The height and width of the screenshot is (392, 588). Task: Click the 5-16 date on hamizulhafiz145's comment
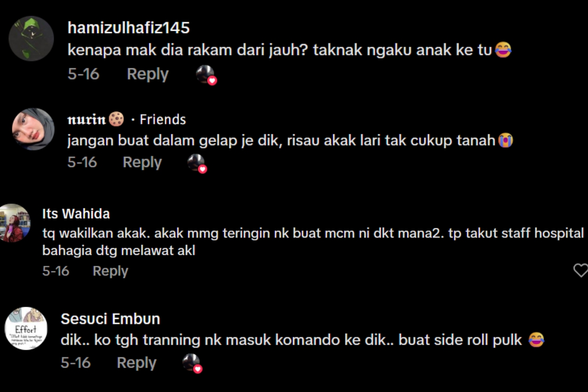pyautogui.click(x=83, y=74)
